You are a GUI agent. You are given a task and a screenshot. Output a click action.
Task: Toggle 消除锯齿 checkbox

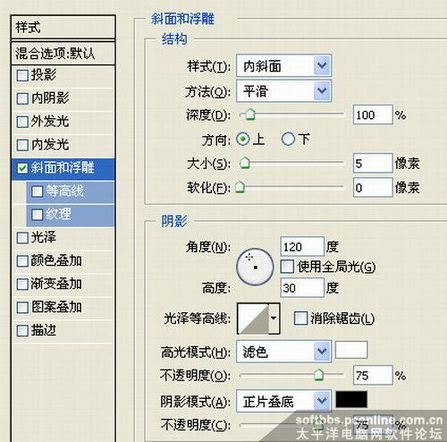pos(300,318)
